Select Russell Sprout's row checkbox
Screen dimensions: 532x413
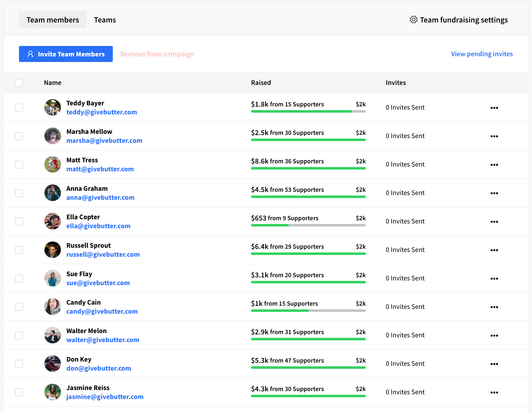click(x=19, y=250)
